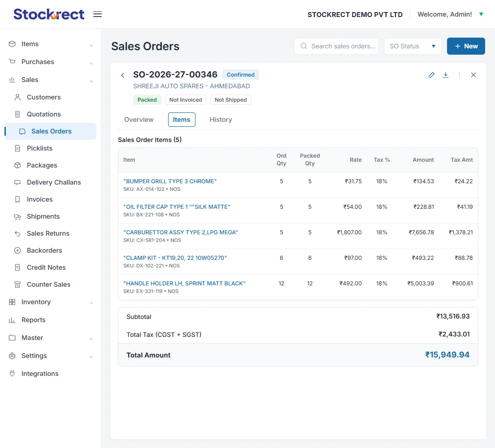The width and height of the screenshot is (495, 448).
Task: Select the Items tab
Action: coord(182,120)
